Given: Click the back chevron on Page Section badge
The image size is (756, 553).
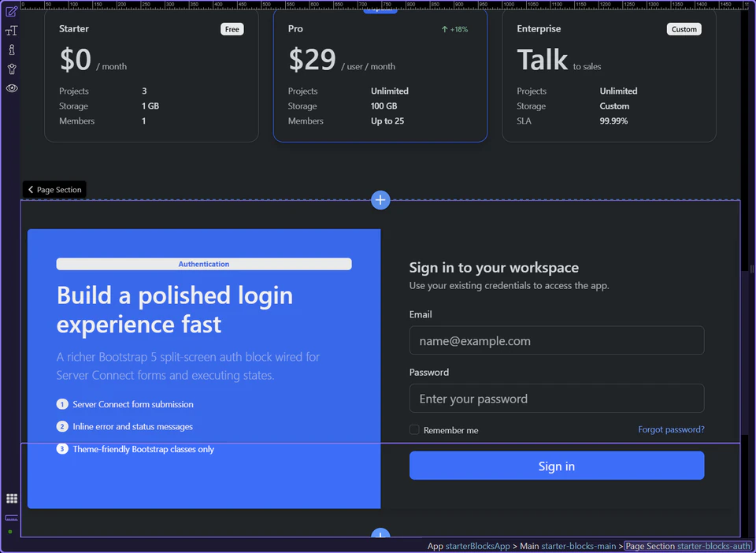Looking at the screenshot, I should (x=30, y=189).
